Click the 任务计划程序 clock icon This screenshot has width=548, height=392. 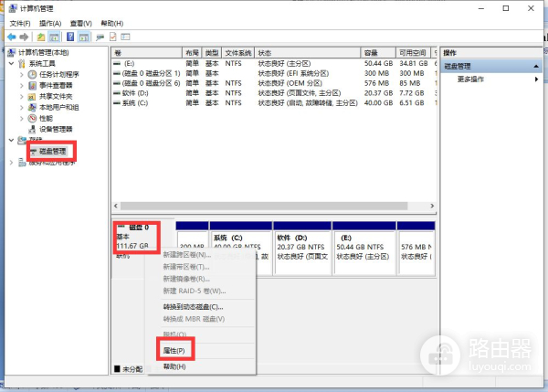32,74
